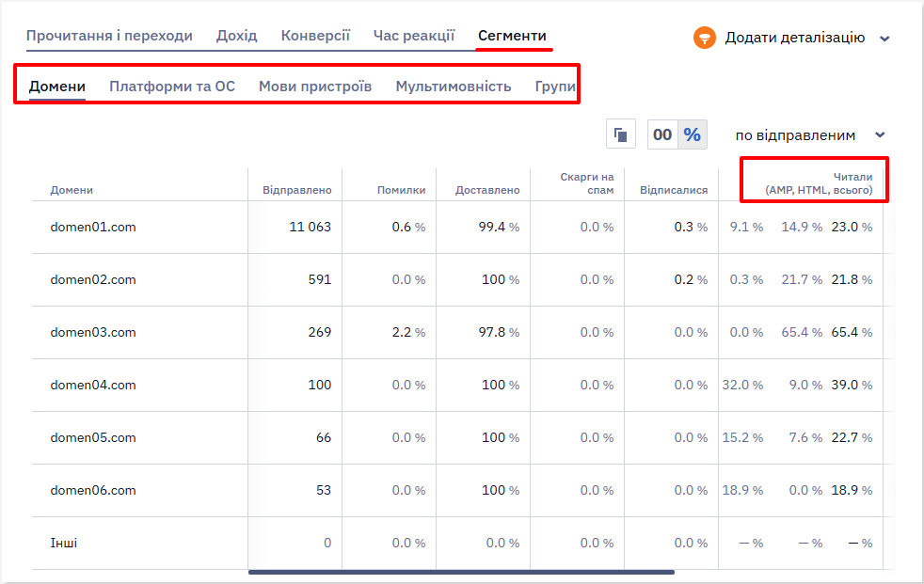The width and height of the screenshot is (924, 584).
Task: Switch to the Мови пристроїв sub-tab
Action: 315,87
